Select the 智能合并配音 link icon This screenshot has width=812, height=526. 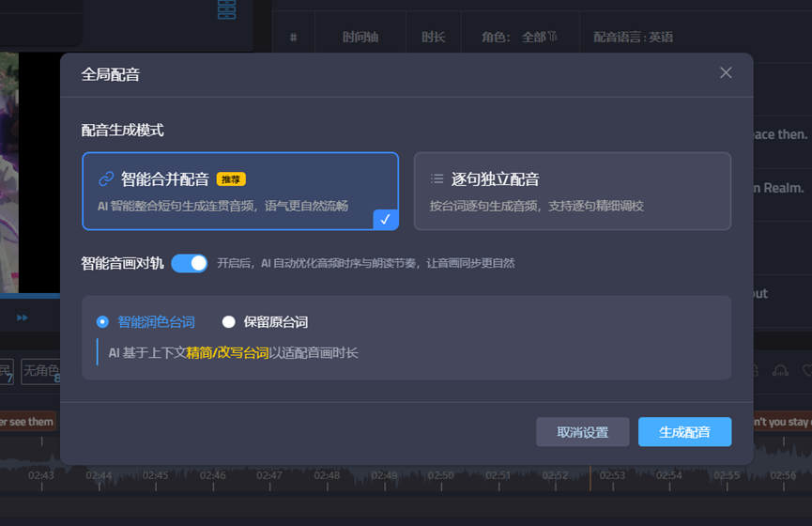pyautogui.click(x=106, y=179)
